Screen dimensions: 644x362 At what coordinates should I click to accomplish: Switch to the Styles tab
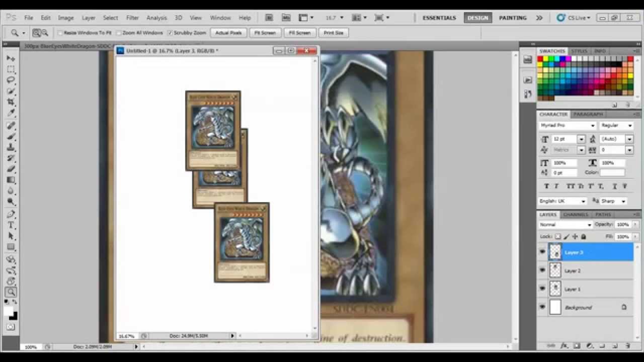[579, 51]
